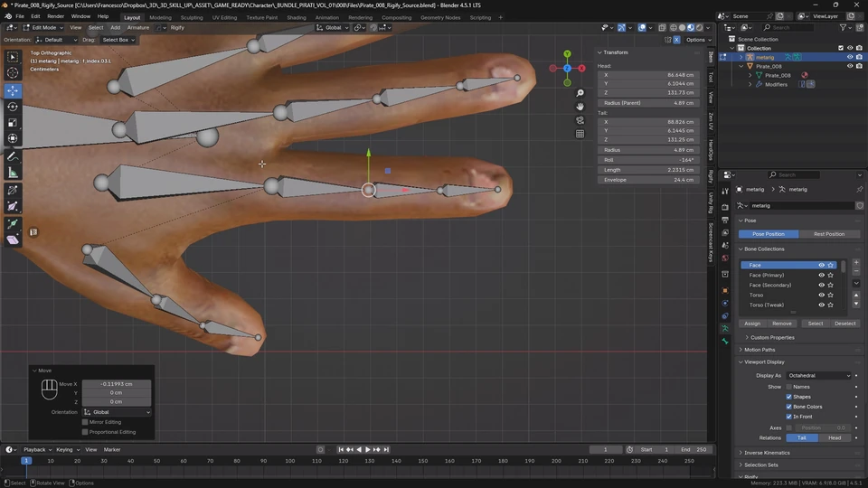Toggle visibility of Torso bone collection

(x=822, y=295)
